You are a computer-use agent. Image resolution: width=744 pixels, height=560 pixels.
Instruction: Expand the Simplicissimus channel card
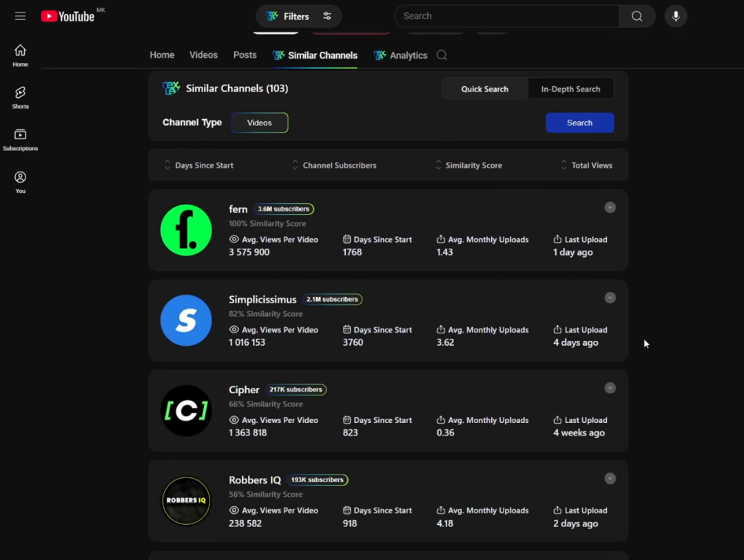[x=610, y=298]
